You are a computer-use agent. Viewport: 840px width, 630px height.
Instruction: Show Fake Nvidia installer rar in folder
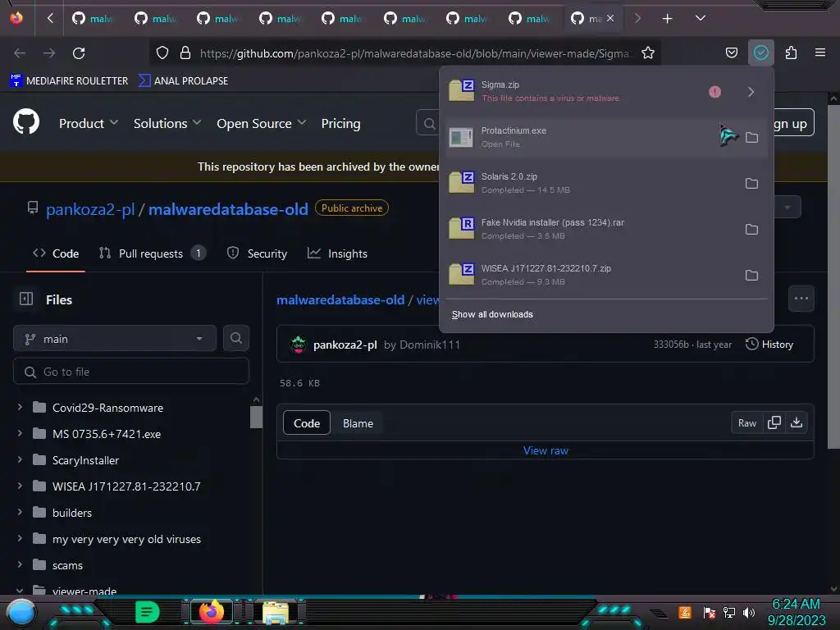pyautogui.click(x=751, y=230)
